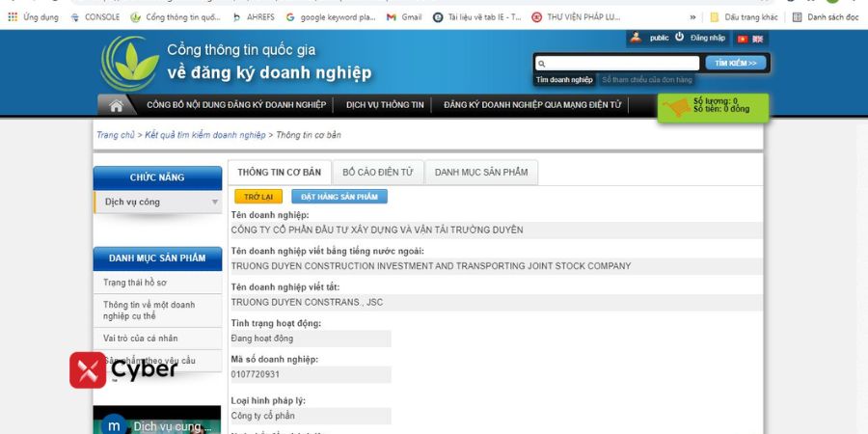Image resolution: width=868 pixels, height=434 pixels.
Task: Go to home via house icon
Action: click(x=117, y=105)
